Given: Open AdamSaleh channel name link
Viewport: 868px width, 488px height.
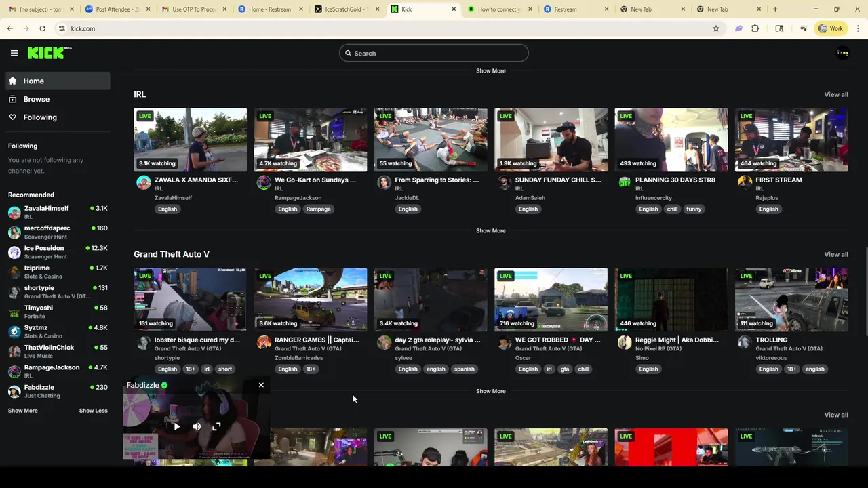Looking at the screenshot, I should [530, 198].
